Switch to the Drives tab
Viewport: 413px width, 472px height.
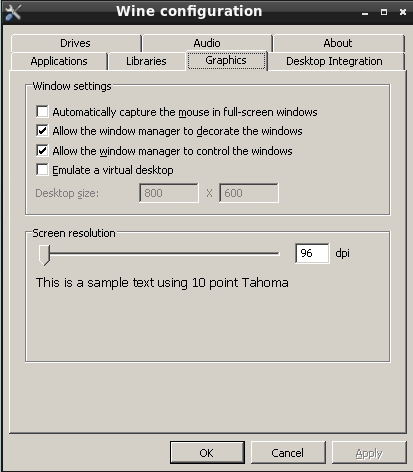[76, 43]
